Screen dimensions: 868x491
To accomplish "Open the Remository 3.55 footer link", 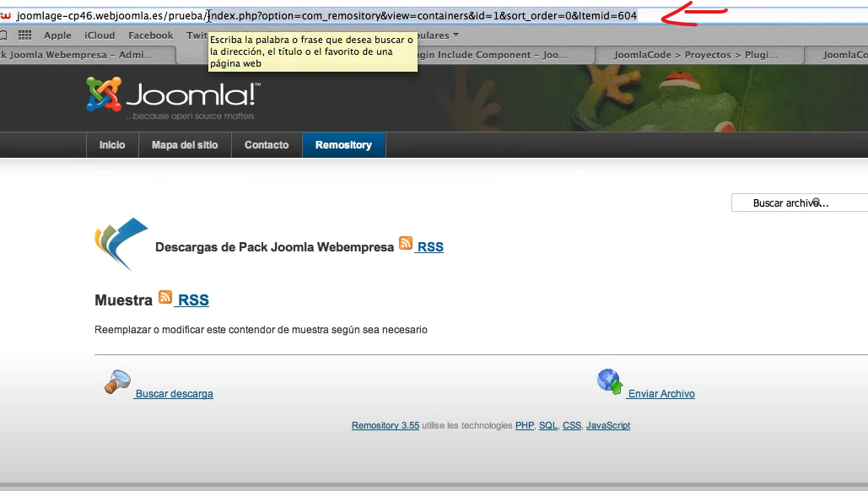I will pos(385,425).
